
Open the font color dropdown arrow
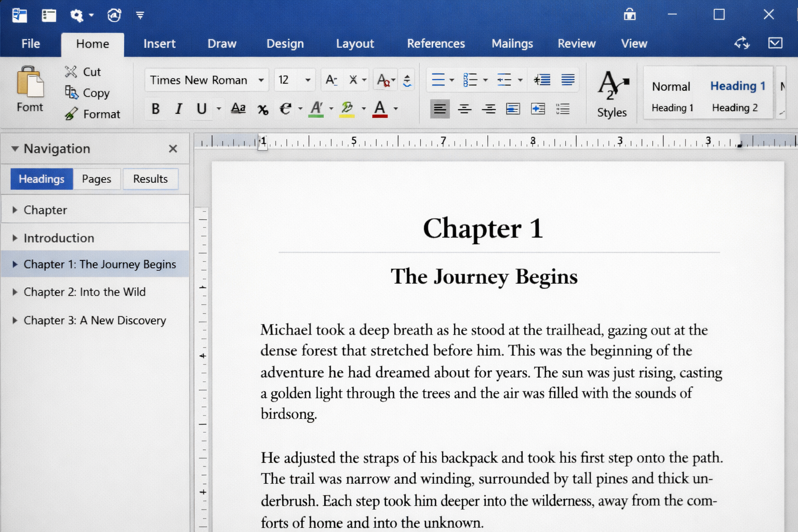(x=396, y=109)
